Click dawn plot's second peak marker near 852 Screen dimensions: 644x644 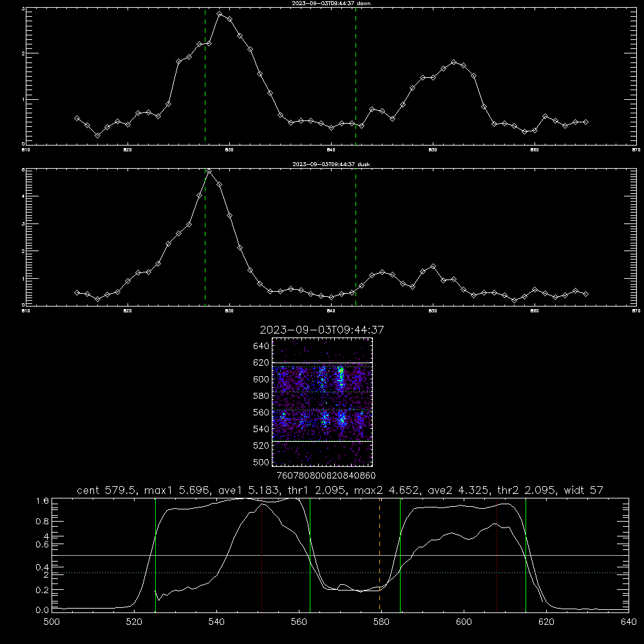453,62
